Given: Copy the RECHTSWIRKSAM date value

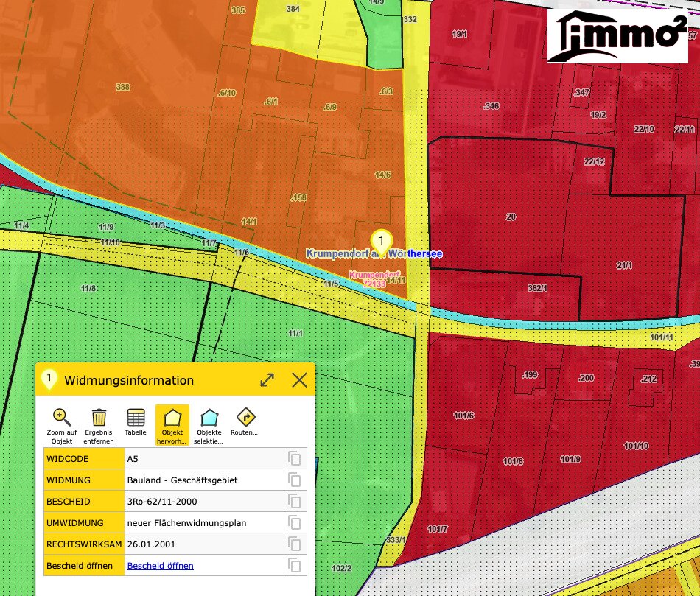Looking at the screenshot, I should 295,544.
